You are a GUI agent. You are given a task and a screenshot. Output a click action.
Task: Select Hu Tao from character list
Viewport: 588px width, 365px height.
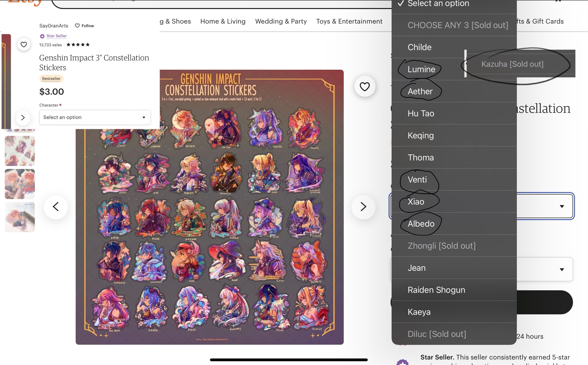click(421, 113)
